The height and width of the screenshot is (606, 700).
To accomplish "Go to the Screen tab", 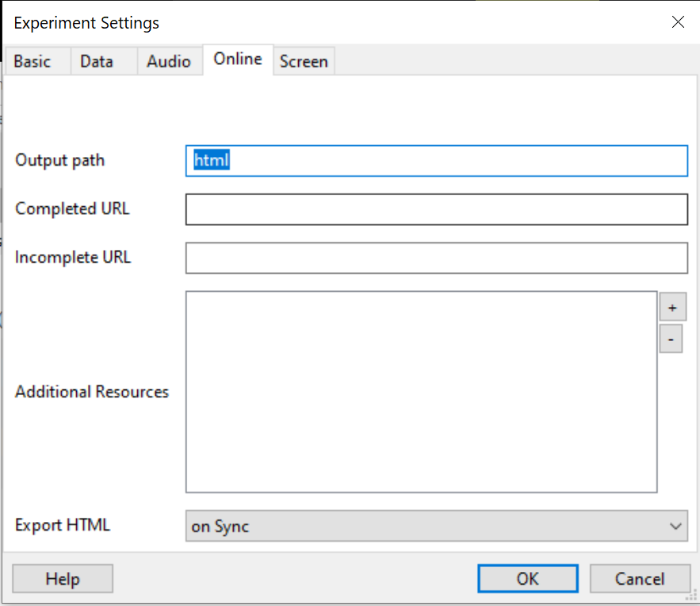I will tap(304, 62).
